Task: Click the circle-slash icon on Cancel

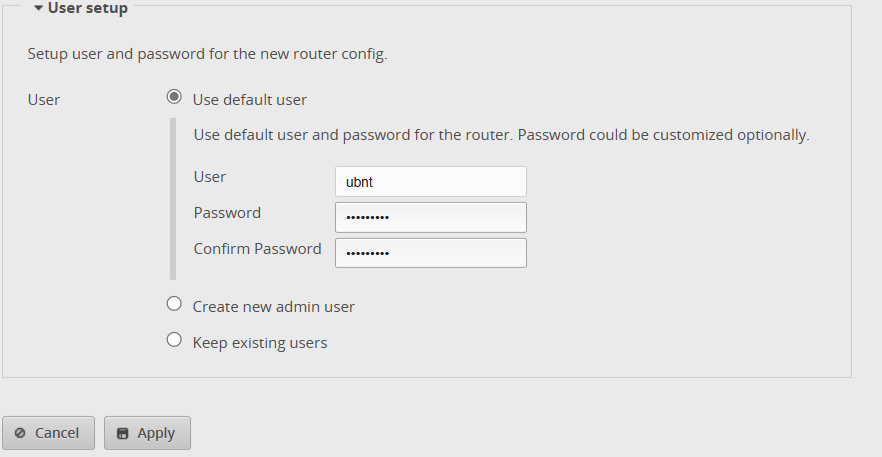Action: (x=20, y=433)
